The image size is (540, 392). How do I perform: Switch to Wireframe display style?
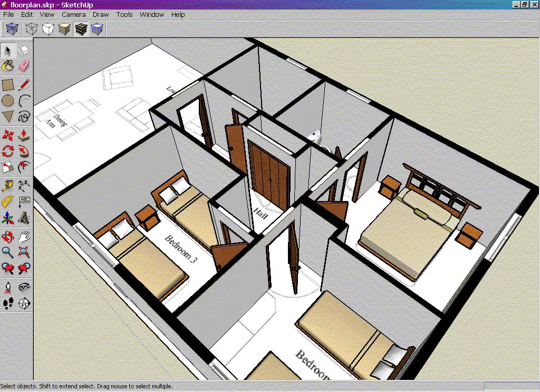pyautogui.click(x=32, y=30)
